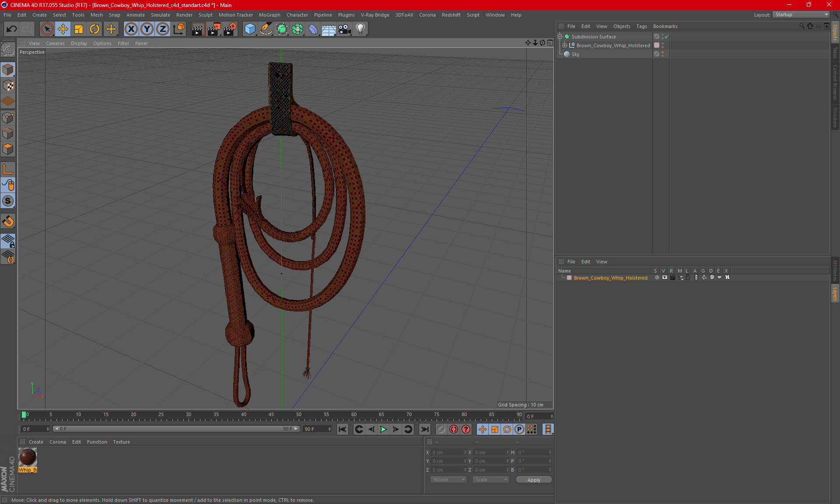Open the World coordinate dropdown
Image resolution: width=840 pixels, height=504 pixels.
click(448, 479)
